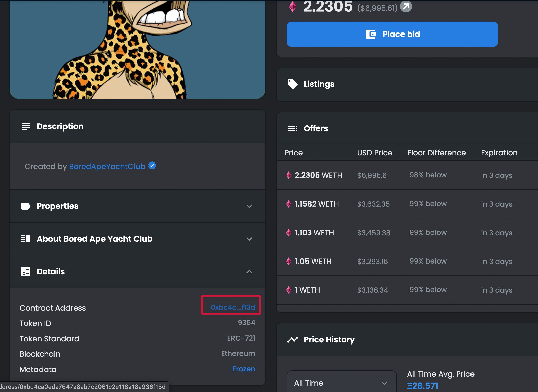
Task: Collapse the Details section chevron
Action: (x=249, y=272)
